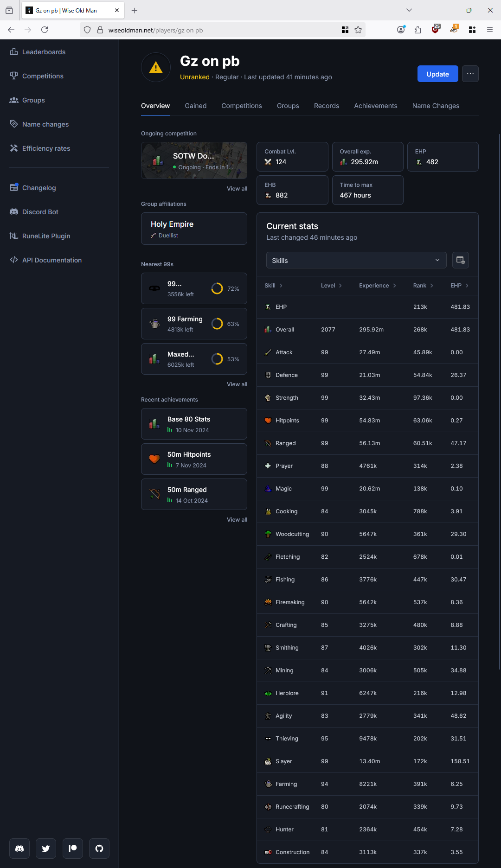Click the Maxed 53% progress ring
Screen dimensions: 501x868
point(217,359)
